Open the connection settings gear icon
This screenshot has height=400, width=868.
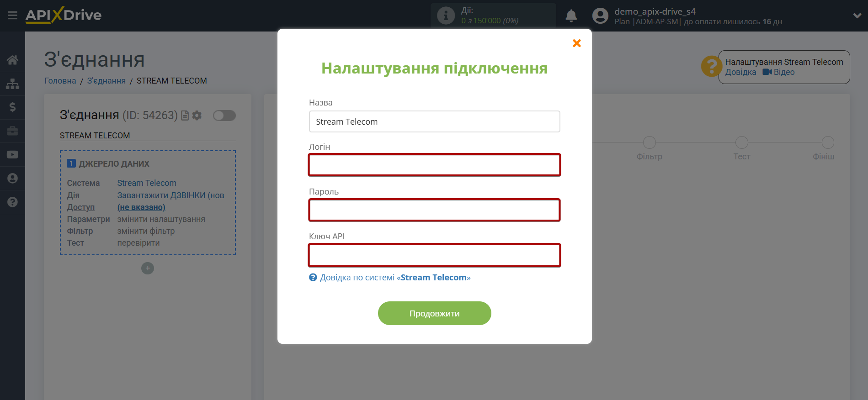(197, 116)
